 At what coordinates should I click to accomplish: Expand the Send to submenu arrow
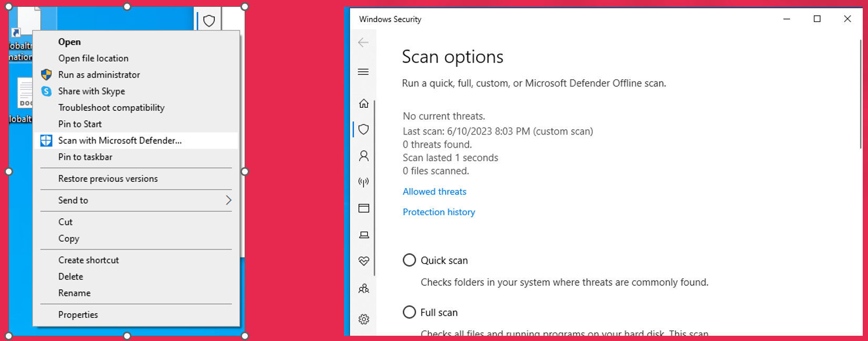[228, 200]
